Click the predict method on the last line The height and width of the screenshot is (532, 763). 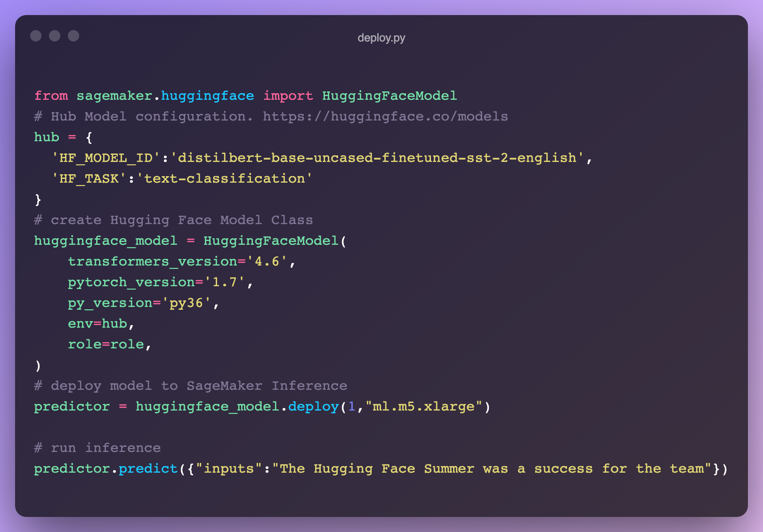(x=148, y=468)
